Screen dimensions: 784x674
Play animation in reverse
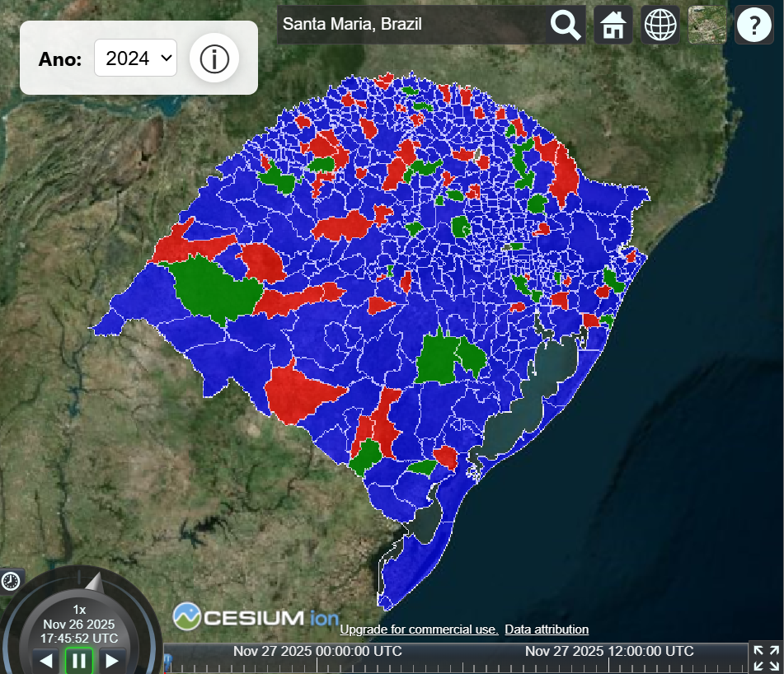tap(46, 660)
